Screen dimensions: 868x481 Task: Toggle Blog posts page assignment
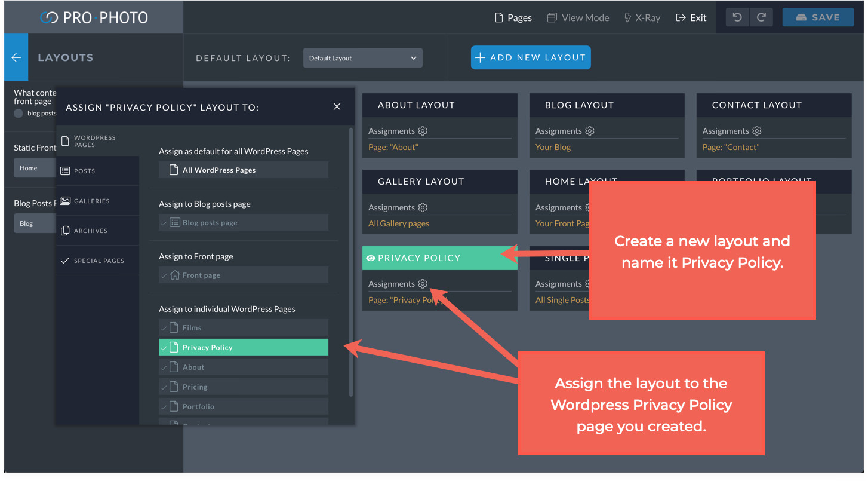[244, 222]
